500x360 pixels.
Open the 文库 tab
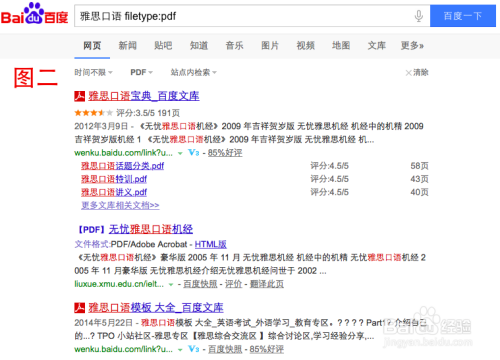[377, 46]
